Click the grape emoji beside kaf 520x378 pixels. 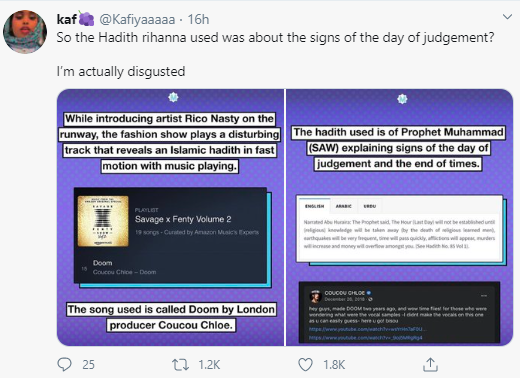pos(86,18)
